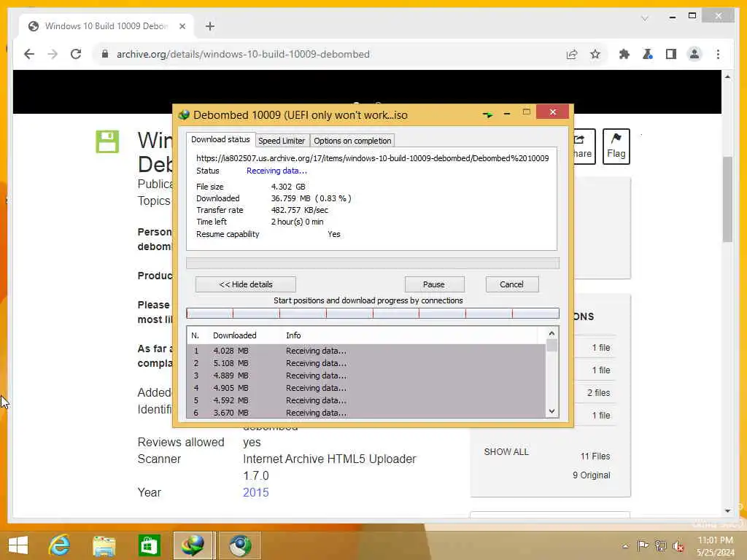
Task: Click the site lock icon in address bar
Action: 105,54
